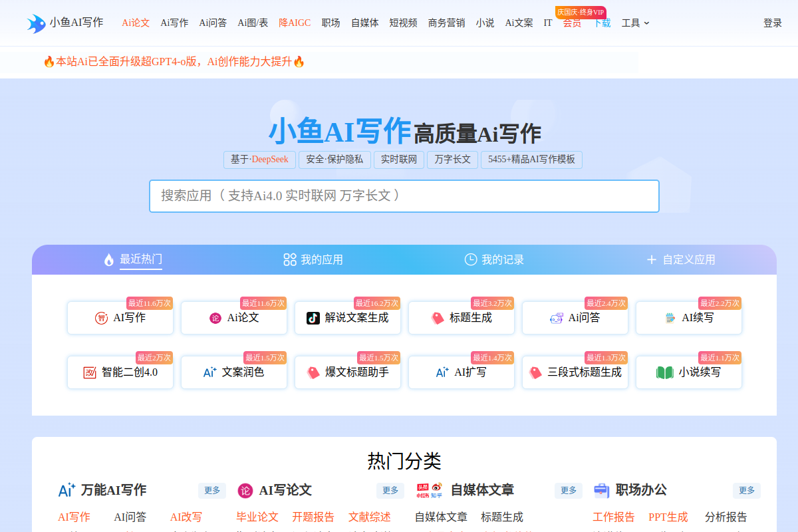Click the tag icon for 爆文标题助手
798x532 pixels.
(313, 372)
